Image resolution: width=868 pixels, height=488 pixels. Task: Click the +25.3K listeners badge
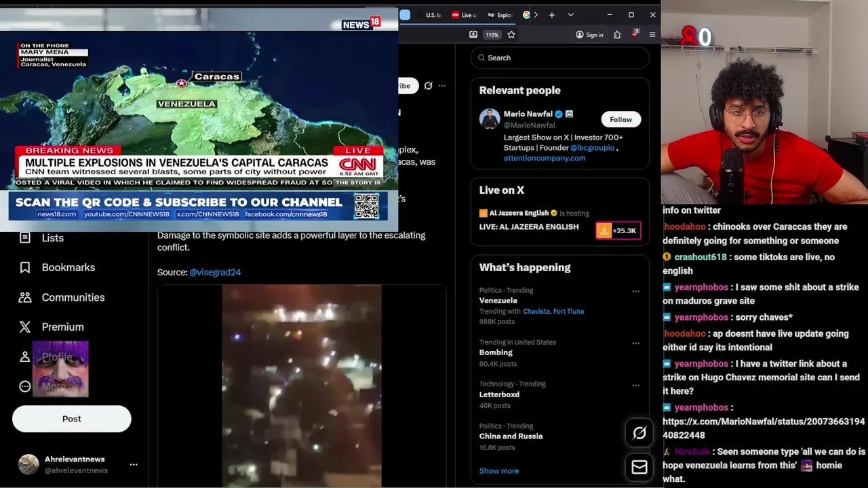point(618,230)
